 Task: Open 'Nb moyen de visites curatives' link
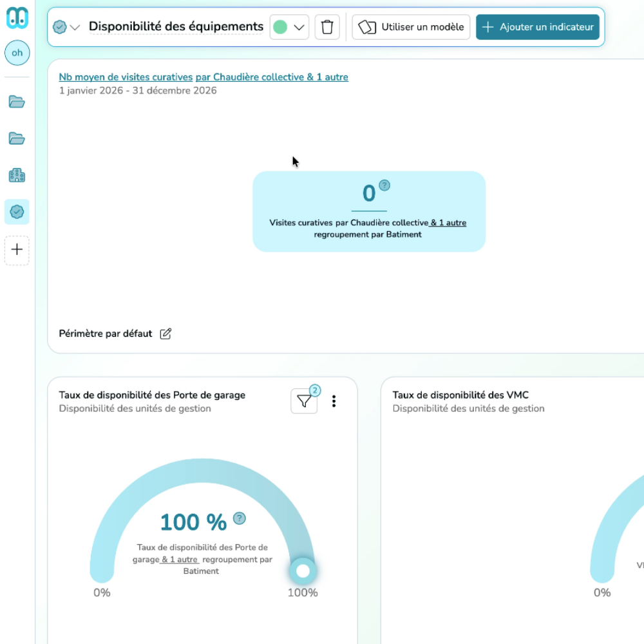tap(126, 77)
